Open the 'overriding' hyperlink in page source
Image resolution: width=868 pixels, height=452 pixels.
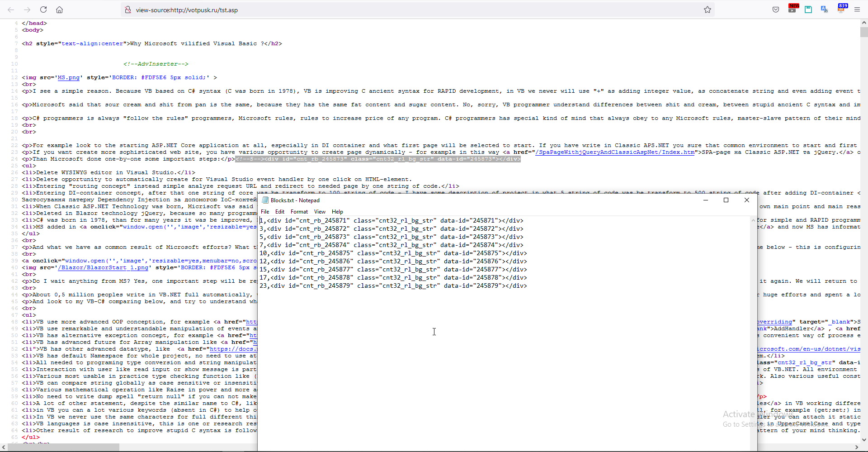pos(775,322)
